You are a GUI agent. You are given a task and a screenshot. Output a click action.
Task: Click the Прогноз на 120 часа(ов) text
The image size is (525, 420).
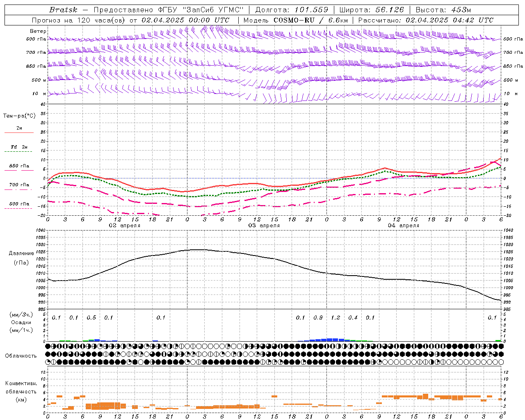coord(79,20)
